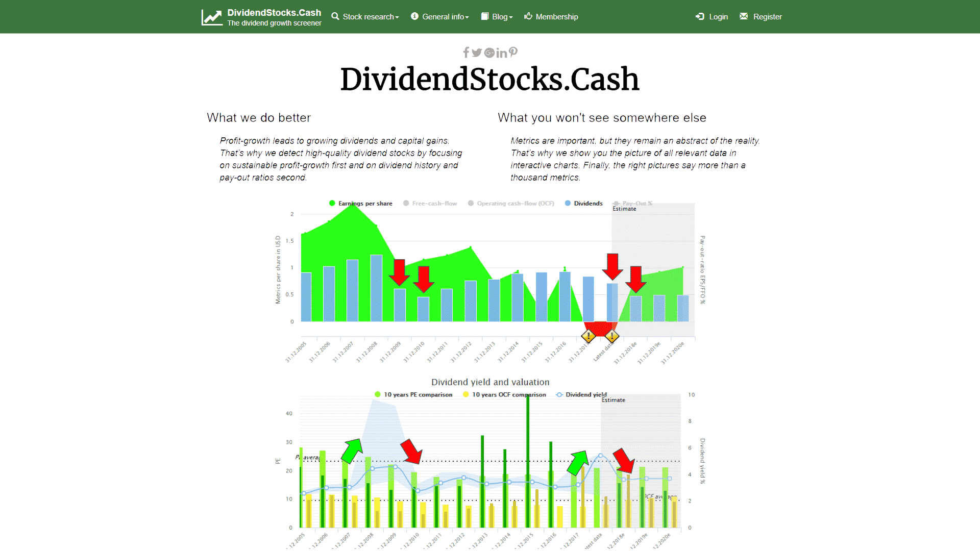Click the Stock research magnifier icon
Viewport: 980px width, 551px height.
pyautogui.click(x=335, y=16)
